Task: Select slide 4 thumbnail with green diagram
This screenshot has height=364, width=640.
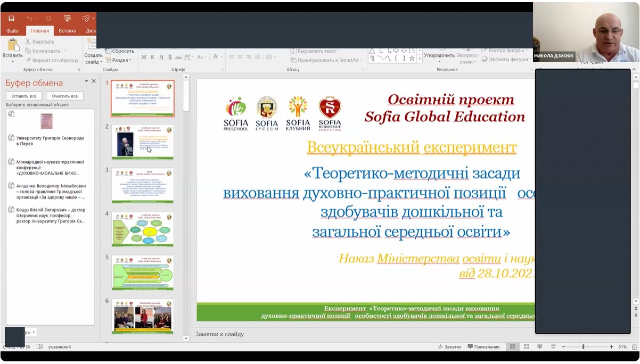Action: click(143, 229)
